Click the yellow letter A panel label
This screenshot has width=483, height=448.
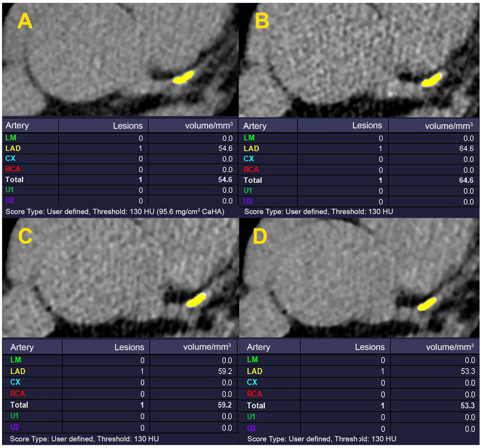point(25,21)
